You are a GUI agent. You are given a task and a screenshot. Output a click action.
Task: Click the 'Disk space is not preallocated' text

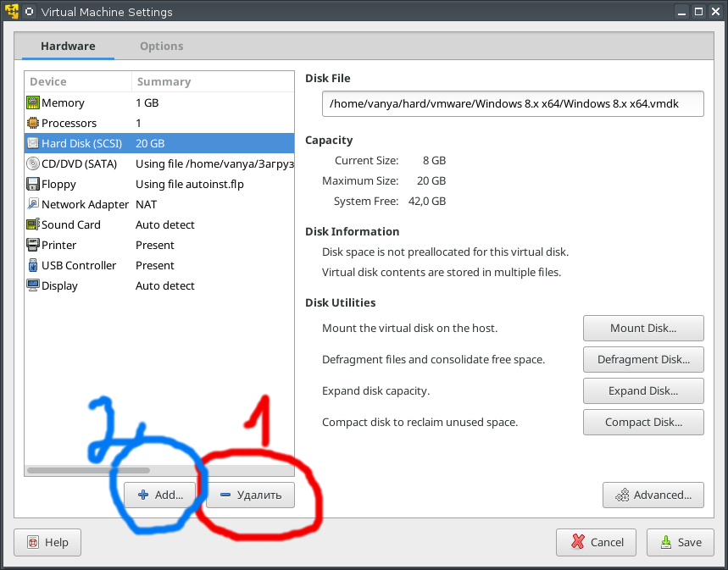tap(445, 252)
